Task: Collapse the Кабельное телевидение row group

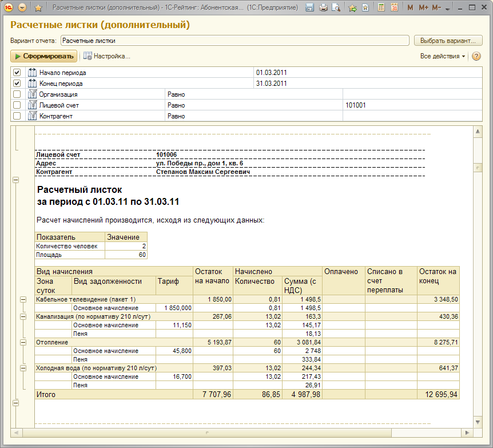Action: (x=23, y=299)
